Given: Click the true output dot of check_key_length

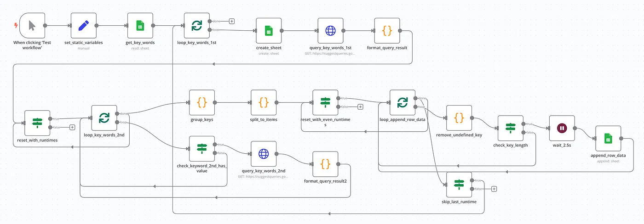Looking at the screenshot, I should 524,123.
